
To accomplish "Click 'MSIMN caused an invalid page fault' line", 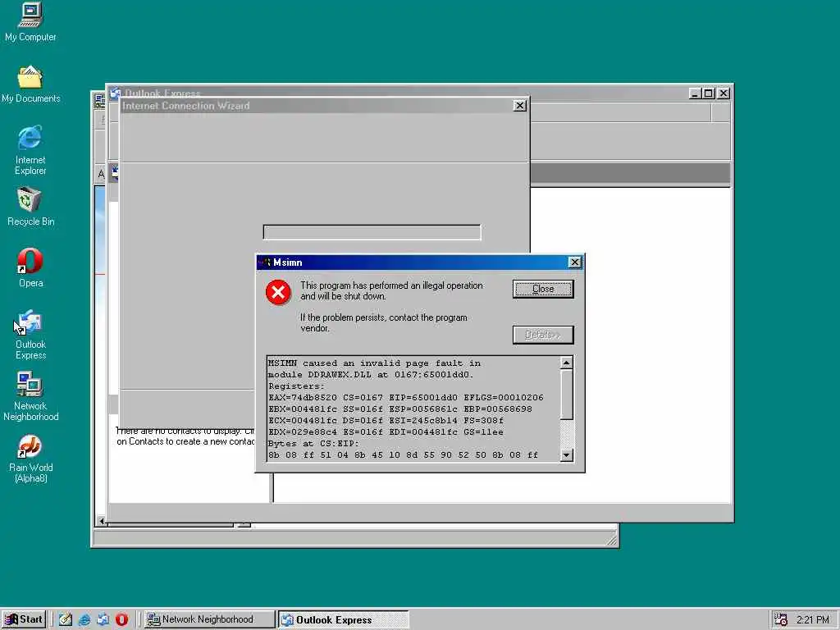I will 374,363.
